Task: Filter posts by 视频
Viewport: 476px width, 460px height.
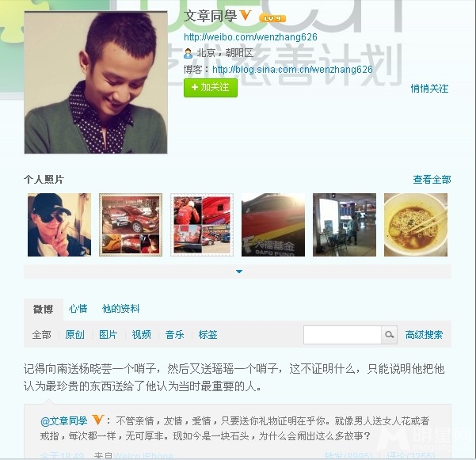Action: point(141,335)
